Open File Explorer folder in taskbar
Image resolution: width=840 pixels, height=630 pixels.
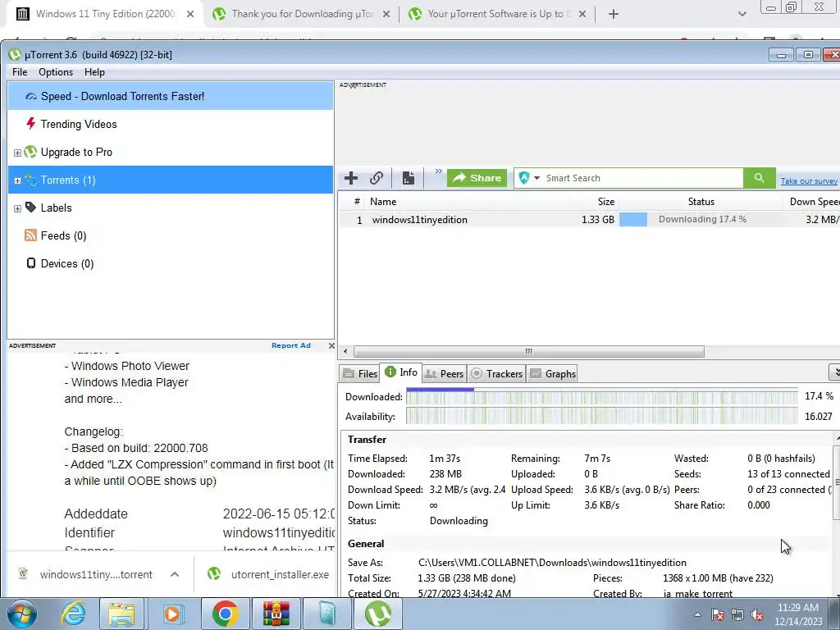tap(121, 614)
